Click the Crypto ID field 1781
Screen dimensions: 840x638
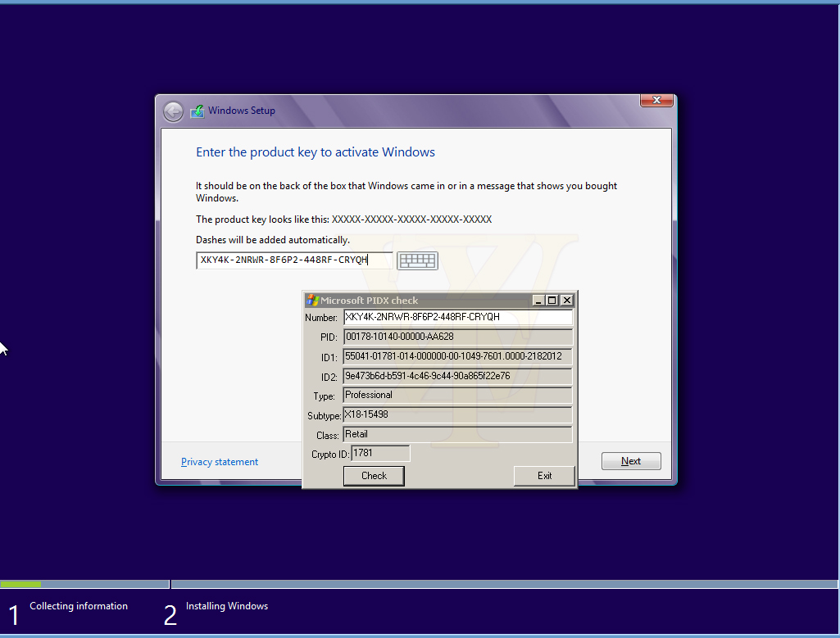coord(380,454)
